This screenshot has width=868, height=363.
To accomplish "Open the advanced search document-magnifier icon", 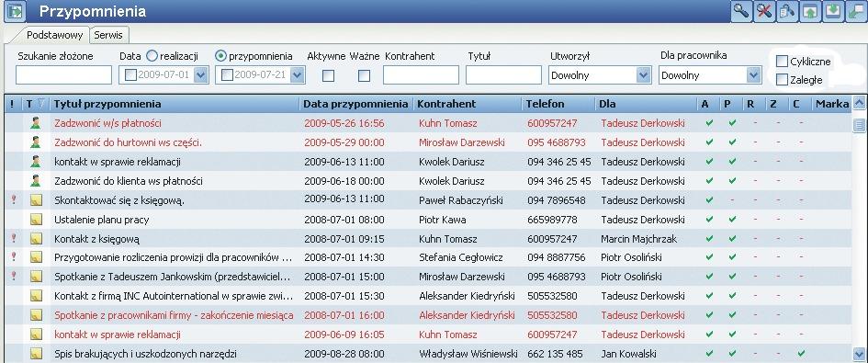I will pyautogui.click(x=786, y=11).
